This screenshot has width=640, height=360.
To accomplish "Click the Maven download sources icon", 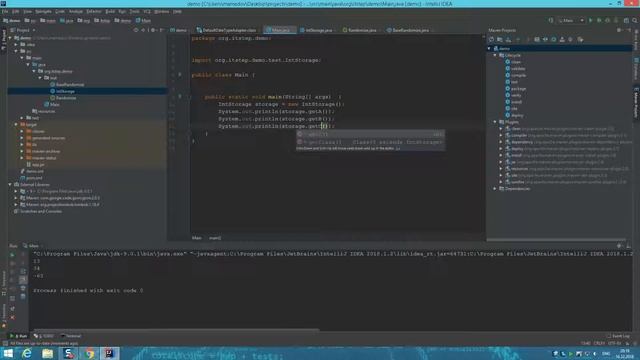I will coord(508,40).
